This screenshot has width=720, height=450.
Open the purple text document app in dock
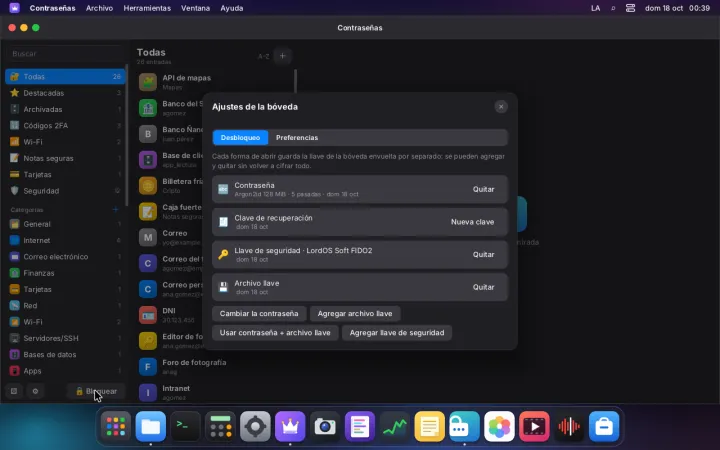pos(360,427)
